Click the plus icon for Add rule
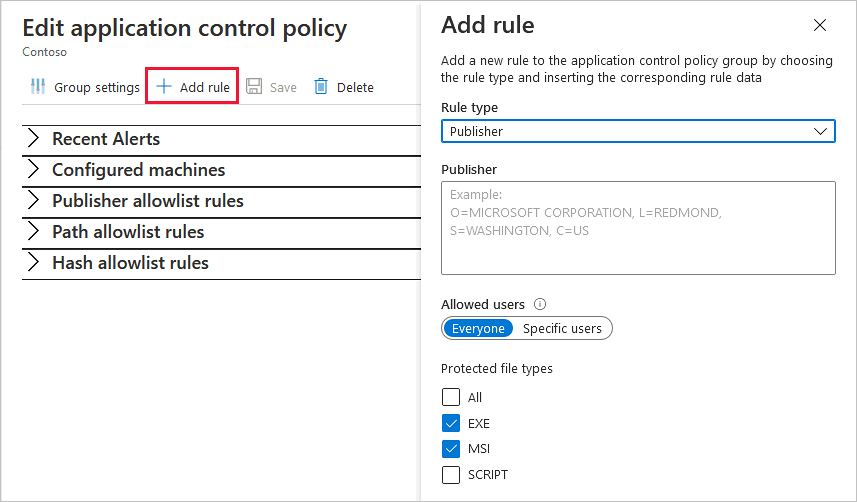This screenshot has width=857, height=502. pyautogui.click(x=164, y=87)
